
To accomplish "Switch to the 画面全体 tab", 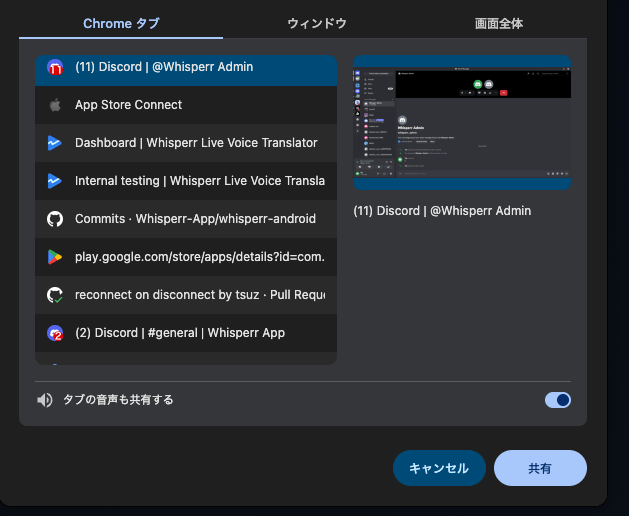I will point(499,23).
